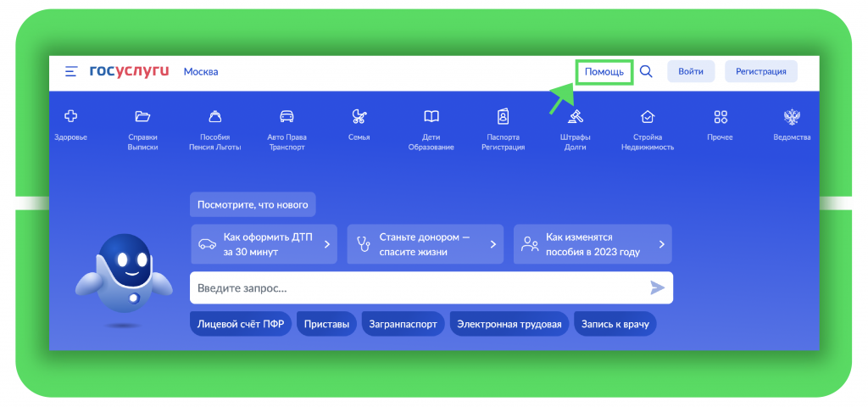Click the Прочее four-squares icon
Image resolution: width=868 pixels, height=407 pixels.
721,116
